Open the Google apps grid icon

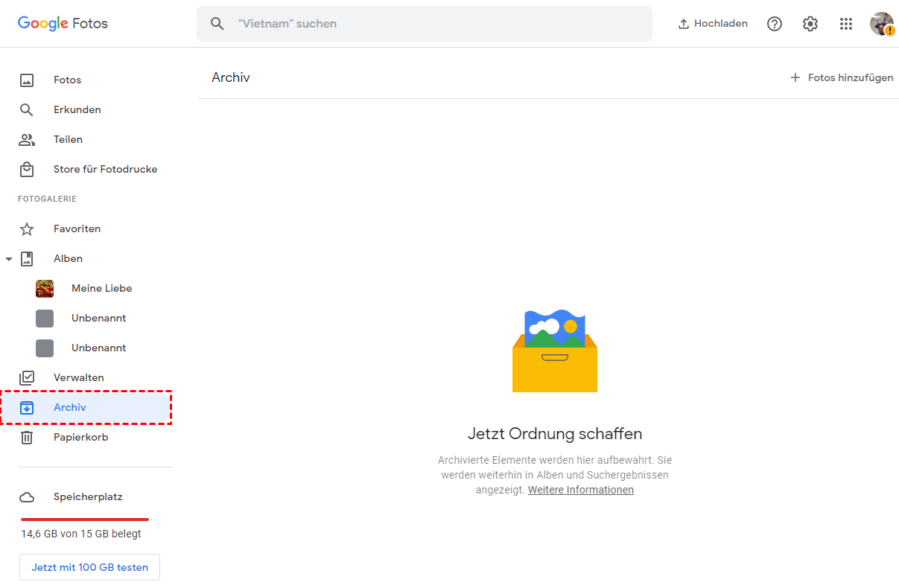point(845,24)
